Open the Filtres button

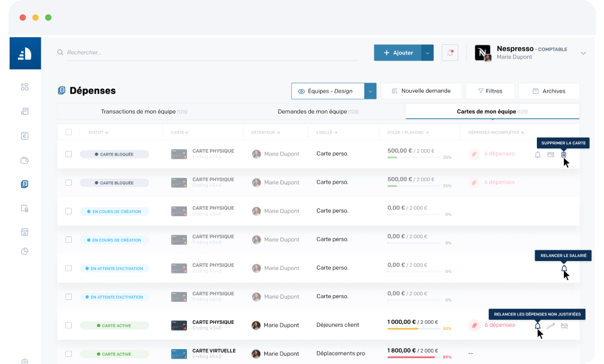[490, 91]
